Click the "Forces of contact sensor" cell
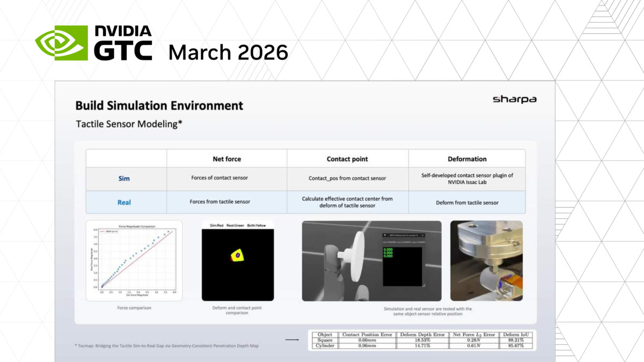644x362 pixels. [227, 178]
